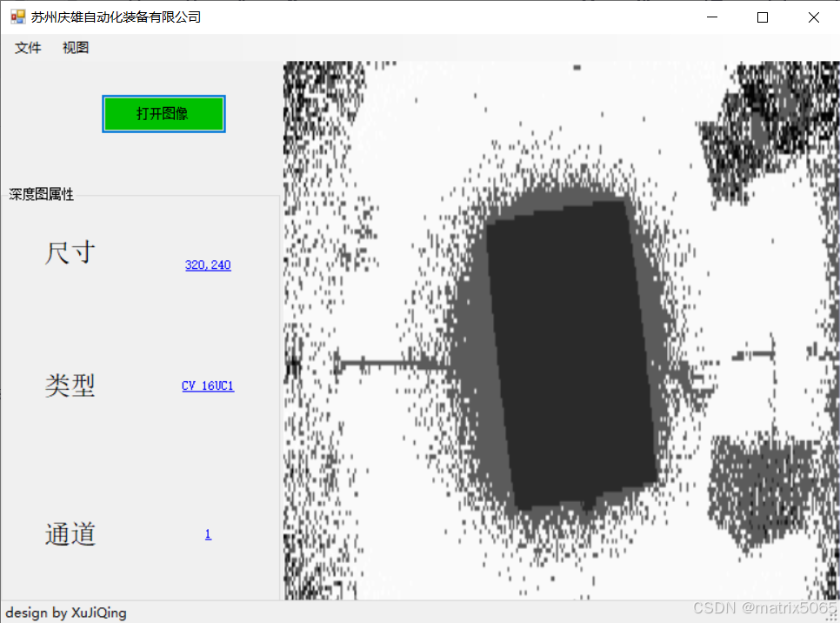Image resolution: width=840 pixels, height=623 pixels.
Task: Click the depth image display area
Action: tap(562, 331)
